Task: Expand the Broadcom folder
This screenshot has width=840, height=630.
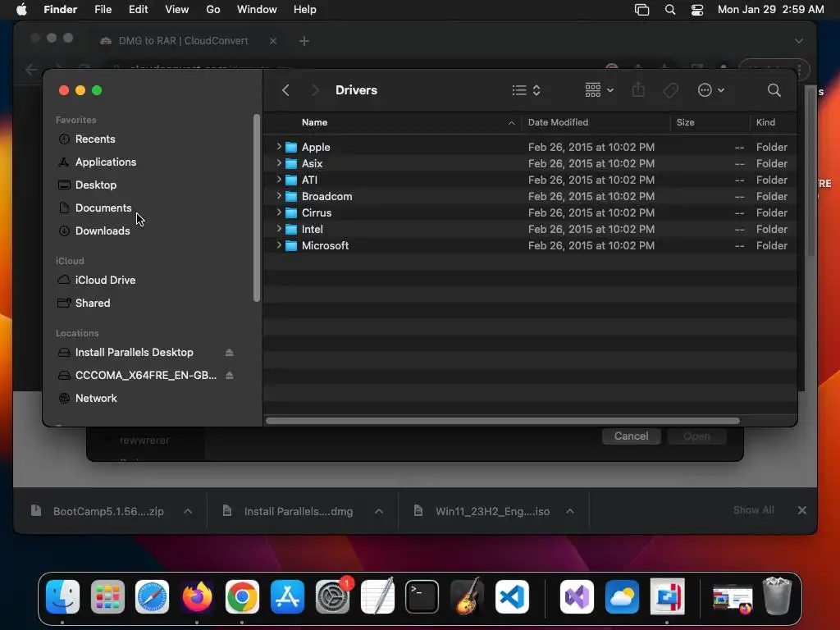Action: 279,196
